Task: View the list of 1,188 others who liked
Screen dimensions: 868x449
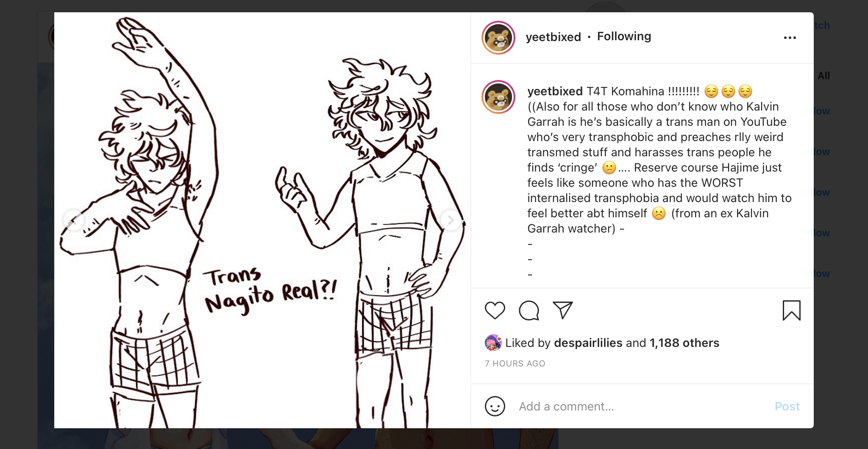Action: tap(684, 343)
